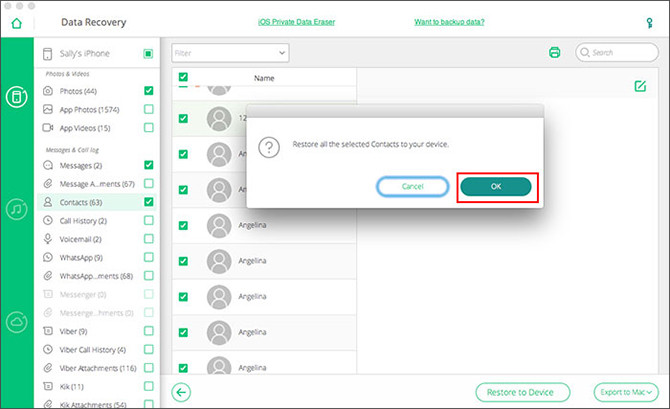670x409 pixels.
Task: Click the edit contact icon
Action: click(x=640, y=86)
